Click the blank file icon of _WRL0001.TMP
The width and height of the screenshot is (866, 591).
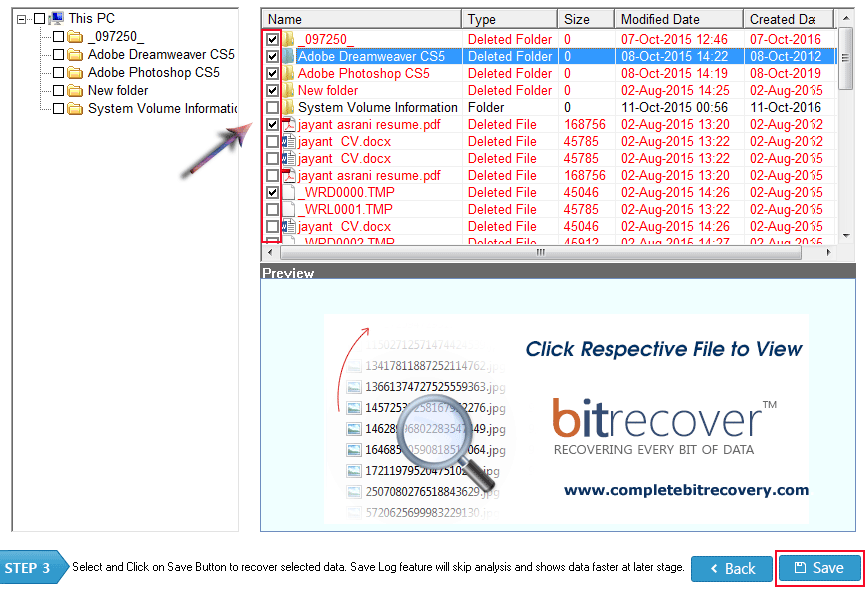289,209
